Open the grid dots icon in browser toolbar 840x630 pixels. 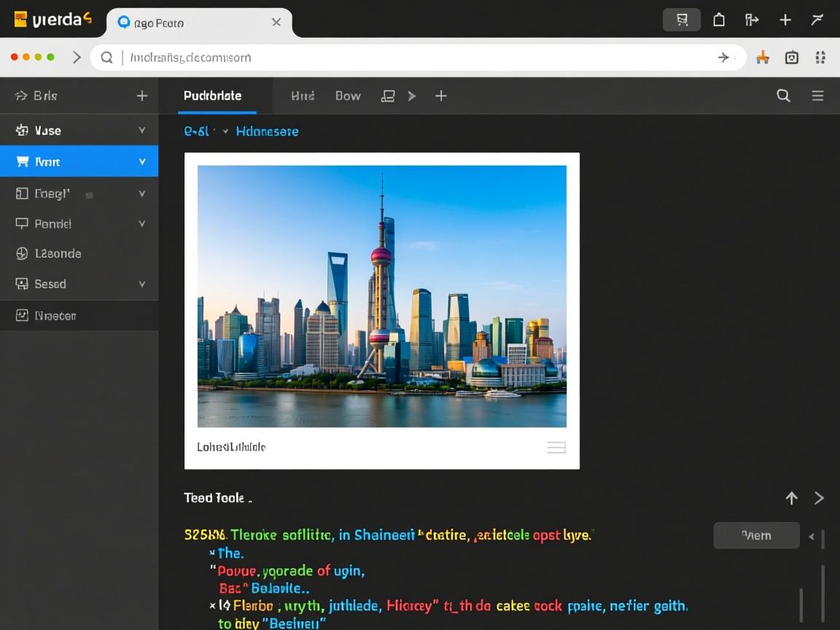pos(820,58)
